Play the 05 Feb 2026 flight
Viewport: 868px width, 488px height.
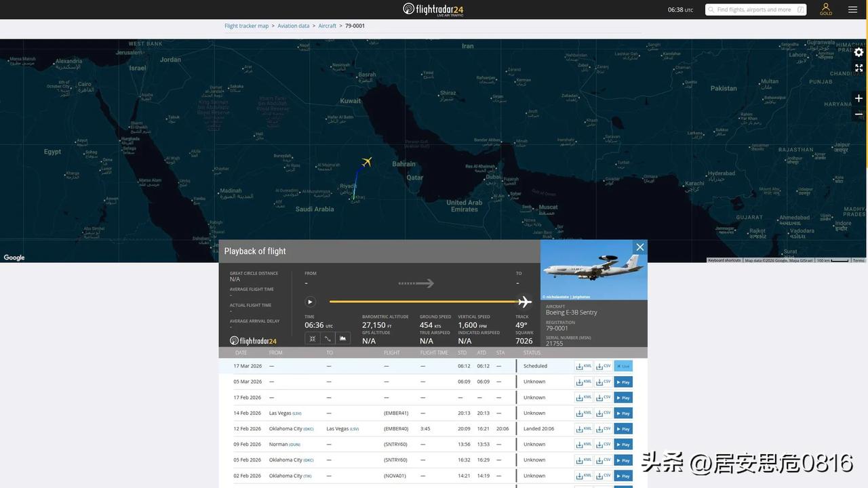pos(623,460)
